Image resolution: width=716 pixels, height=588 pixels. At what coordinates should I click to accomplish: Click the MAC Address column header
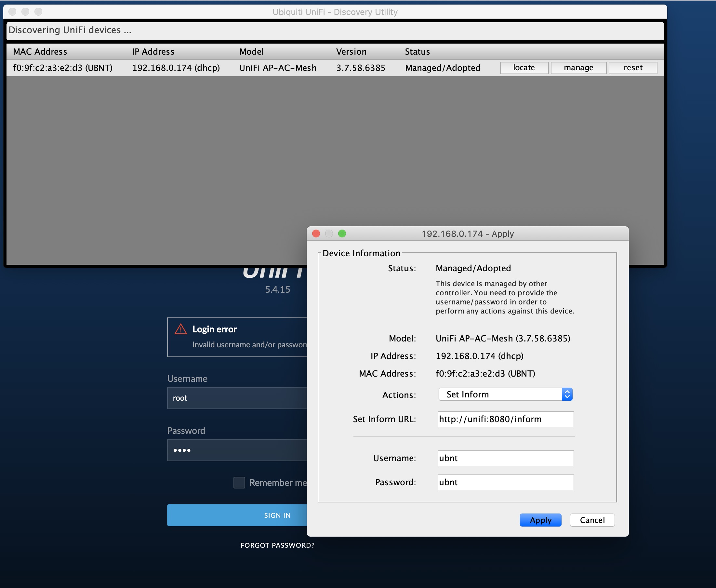(x=40, y=52)
